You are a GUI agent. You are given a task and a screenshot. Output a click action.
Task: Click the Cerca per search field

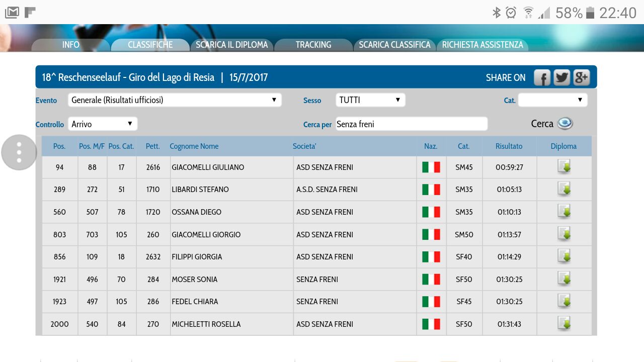pos(411,124)
